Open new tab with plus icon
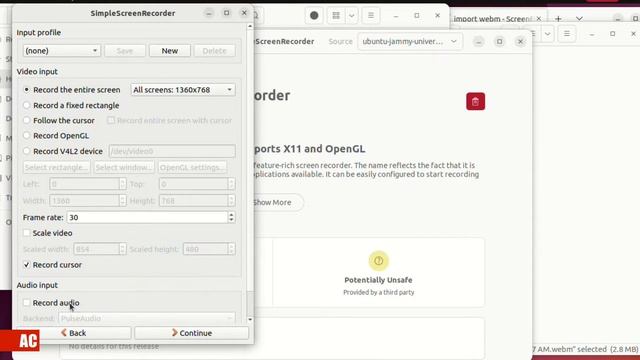640x360 pixels. [558, 19]
